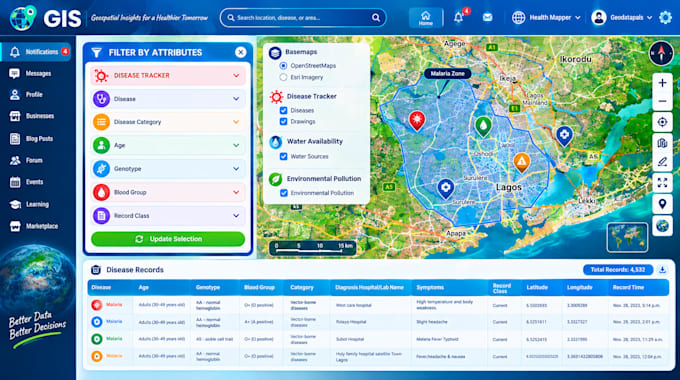Zoom out on the map

(662, 102)
